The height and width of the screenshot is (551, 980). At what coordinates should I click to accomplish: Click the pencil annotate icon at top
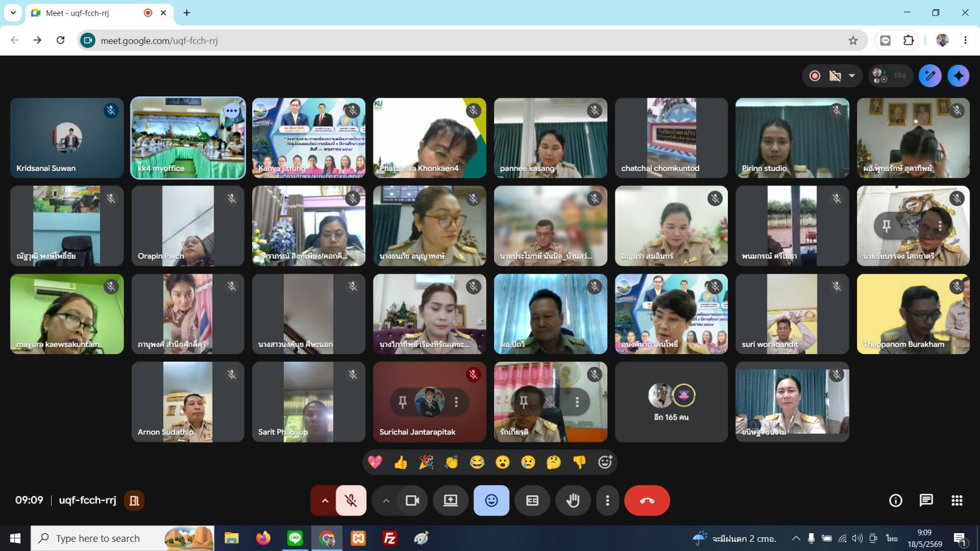[929, 76]
